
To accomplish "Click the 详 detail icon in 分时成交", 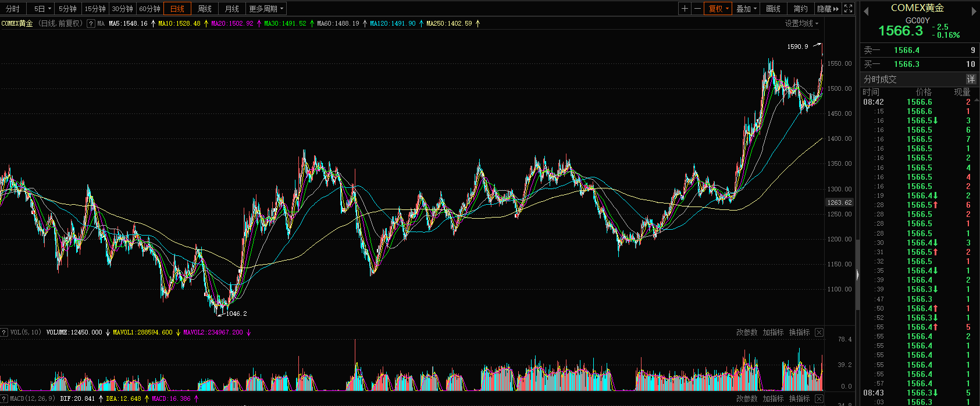I will click(x=971, y=79).
